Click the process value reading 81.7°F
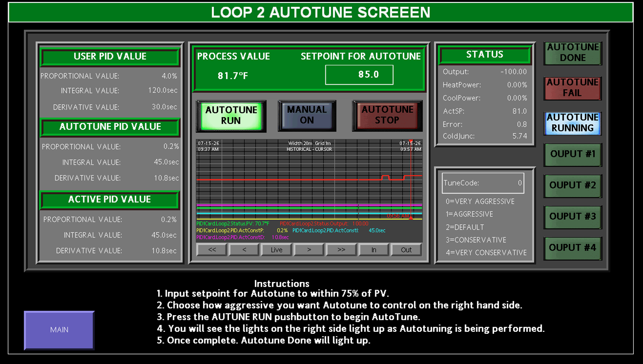Viewport: 643px width, 364px height. click(x=233, y=76)
